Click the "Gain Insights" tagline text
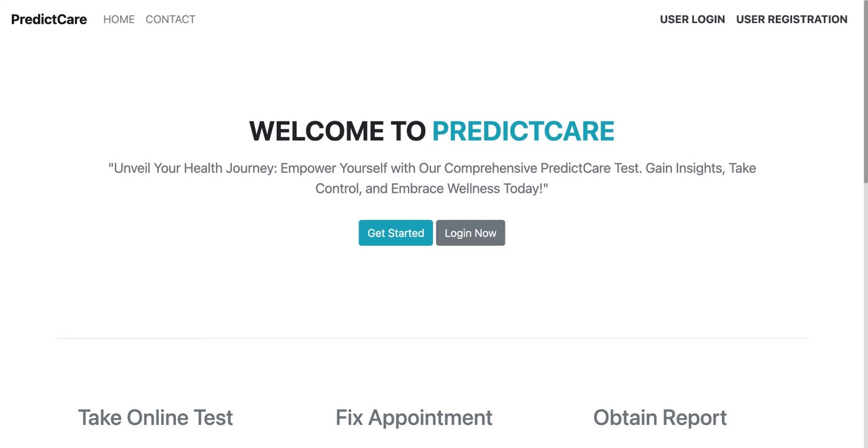Viewport: 868px width, 448px height. tap(684, 168)
